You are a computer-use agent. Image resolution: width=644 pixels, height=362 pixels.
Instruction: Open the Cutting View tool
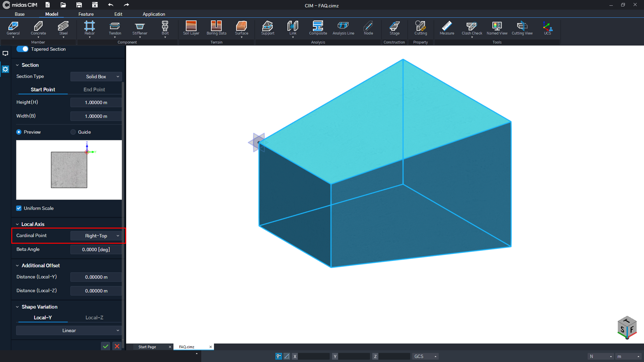[x=522, y=28]
